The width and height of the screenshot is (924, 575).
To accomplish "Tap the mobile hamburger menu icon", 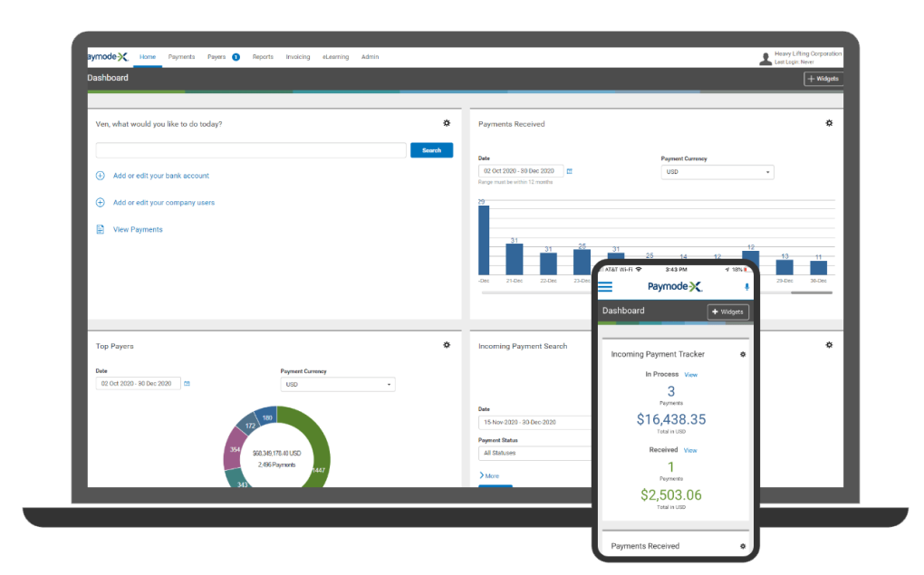I will coord(605,287).
